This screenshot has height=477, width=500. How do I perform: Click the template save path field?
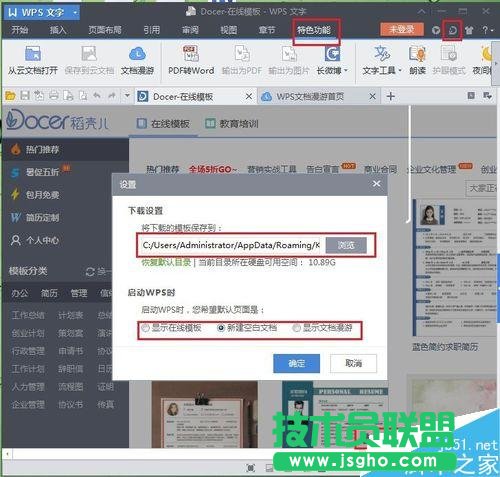coord(230,245)
